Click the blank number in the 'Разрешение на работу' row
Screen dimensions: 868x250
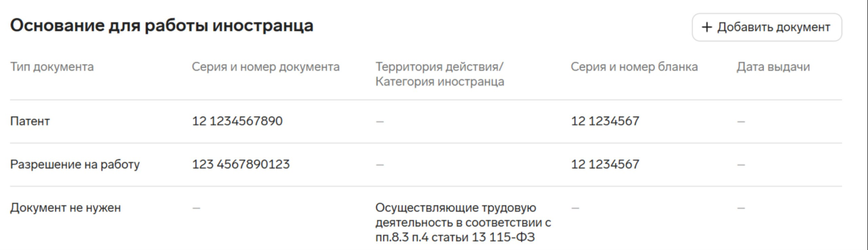pos(605,164)
